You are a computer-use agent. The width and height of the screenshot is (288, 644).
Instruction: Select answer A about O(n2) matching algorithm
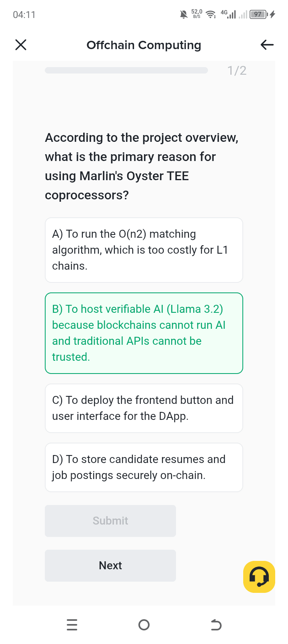(144, 250)
